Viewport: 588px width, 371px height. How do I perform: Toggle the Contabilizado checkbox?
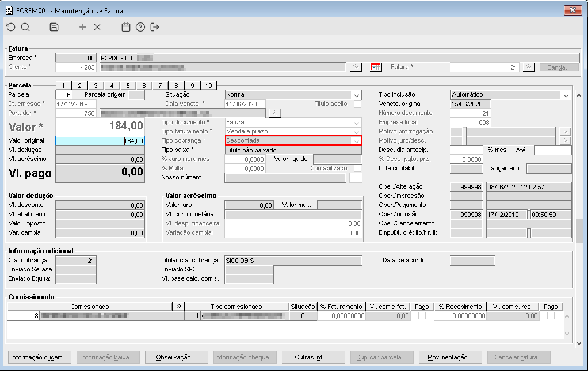358,169
